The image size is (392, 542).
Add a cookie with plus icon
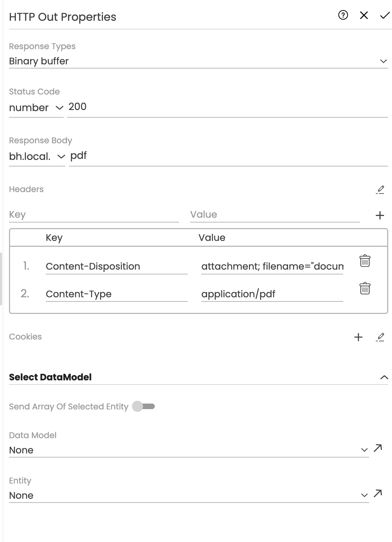click(358, 337)
